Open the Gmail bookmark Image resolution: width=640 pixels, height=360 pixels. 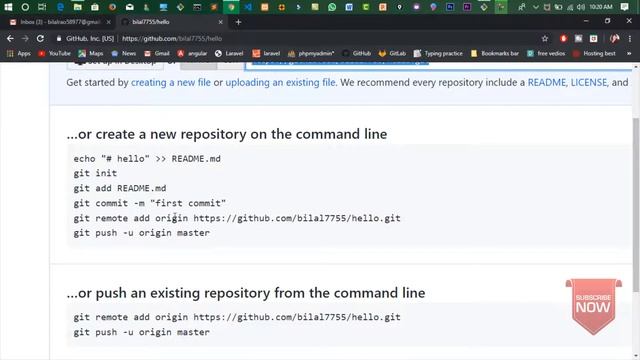tap(157, 53)
